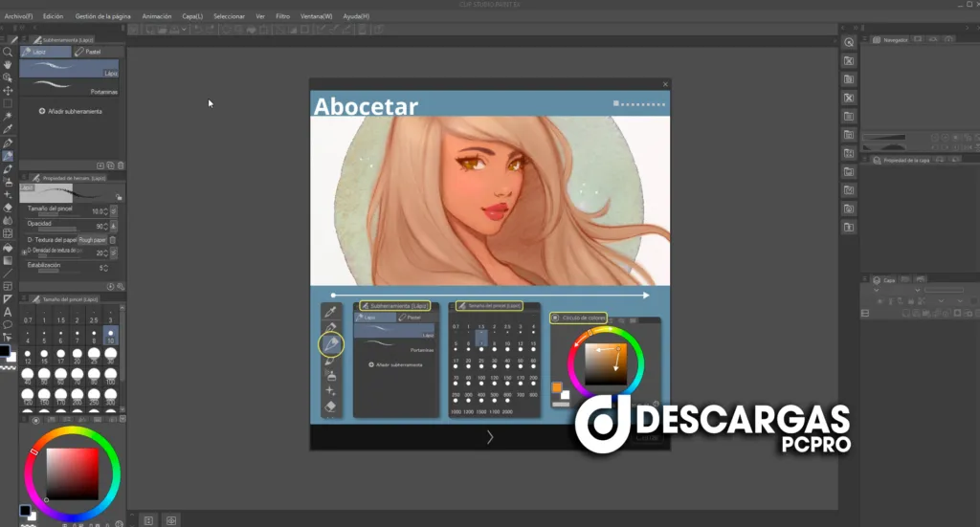The width and height of the screenshot is (980, 527).
Task: Open the Archivo menu
Action: click(x=16, y=16)
